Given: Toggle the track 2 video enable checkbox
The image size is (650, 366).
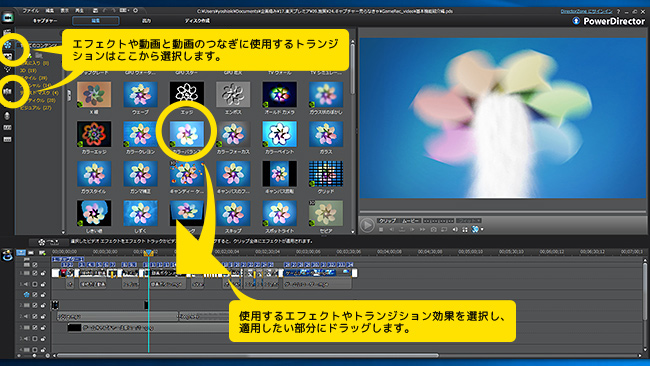Looking at the screenshot, I should (35, 305).
